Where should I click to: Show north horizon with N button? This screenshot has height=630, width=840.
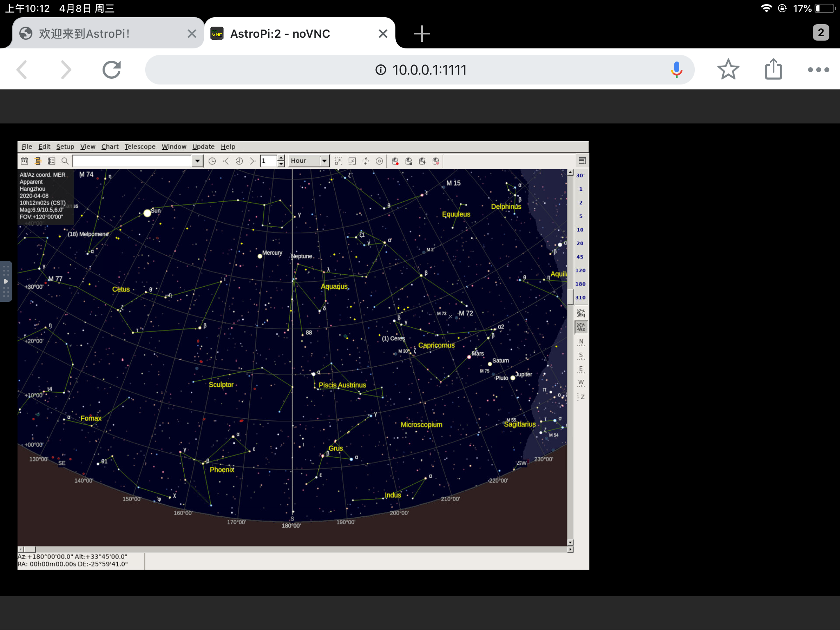point(581,342)
